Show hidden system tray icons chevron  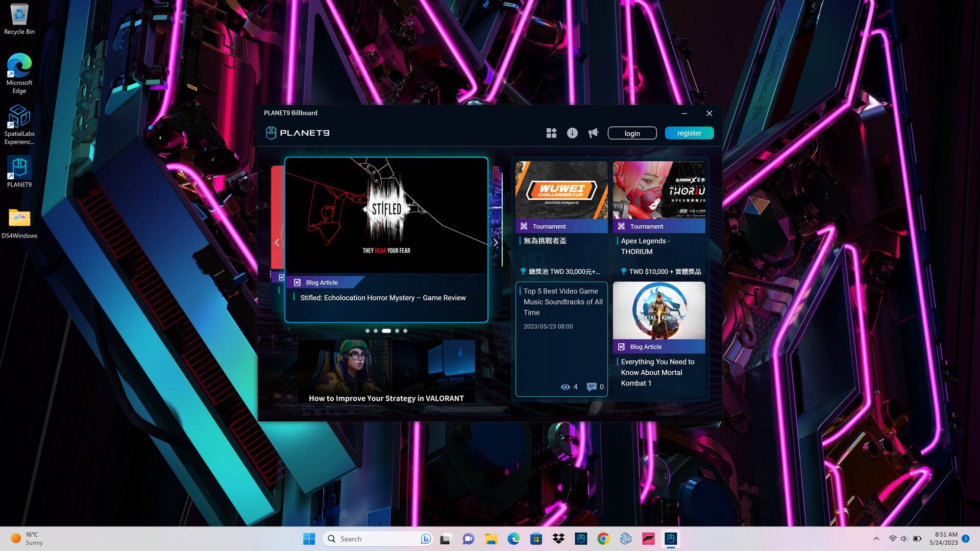(x=876, y=539)
